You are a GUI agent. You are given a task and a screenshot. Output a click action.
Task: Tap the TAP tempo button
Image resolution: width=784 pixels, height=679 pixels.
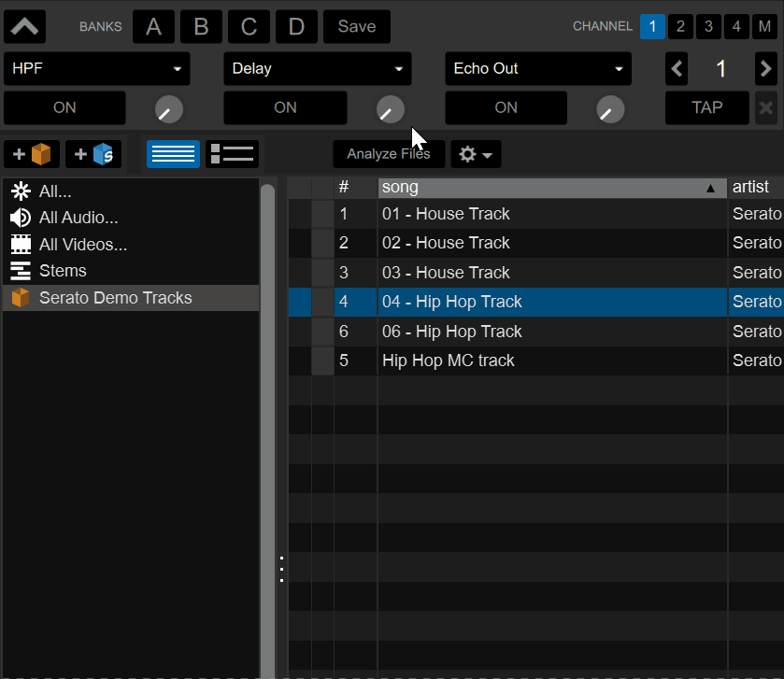(x=706, y=107)
